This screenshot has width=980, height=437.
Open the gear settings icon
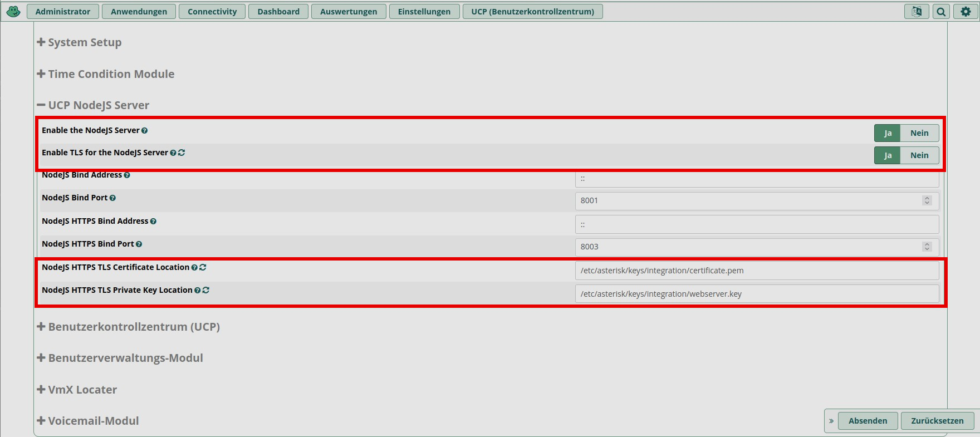coord(966,12)
